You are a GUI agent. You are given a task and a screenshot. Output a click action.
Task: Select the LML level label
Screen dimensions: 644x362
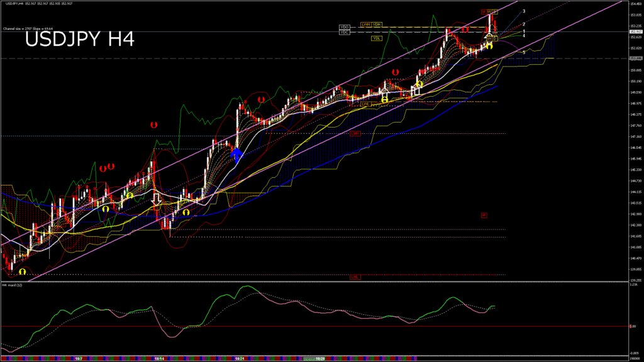coord(355,277)
